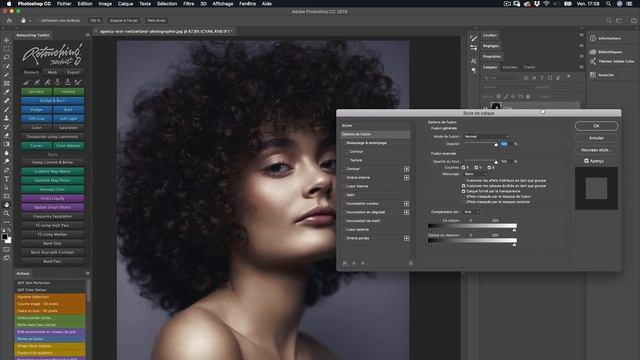This screenshot has height=360, width=640.
Task: Select the Zoom tool
Action: coord(7,213)
